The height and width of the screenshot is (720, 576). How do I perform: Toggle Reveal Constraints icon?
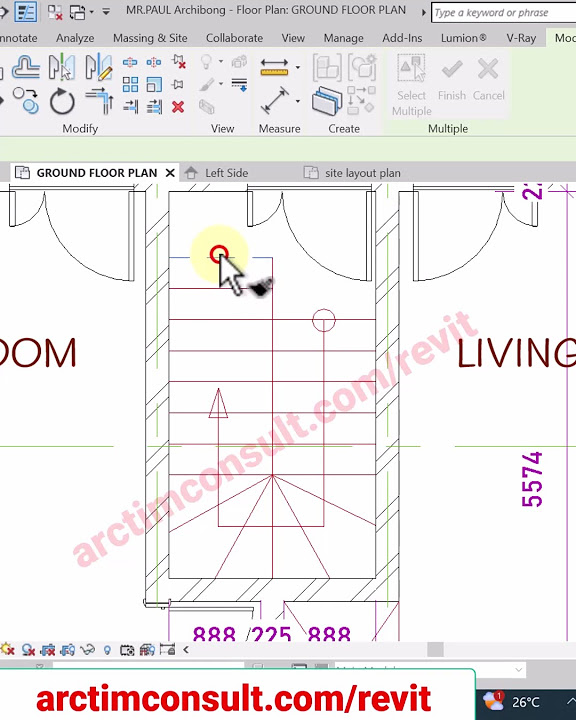click(167, 649)
